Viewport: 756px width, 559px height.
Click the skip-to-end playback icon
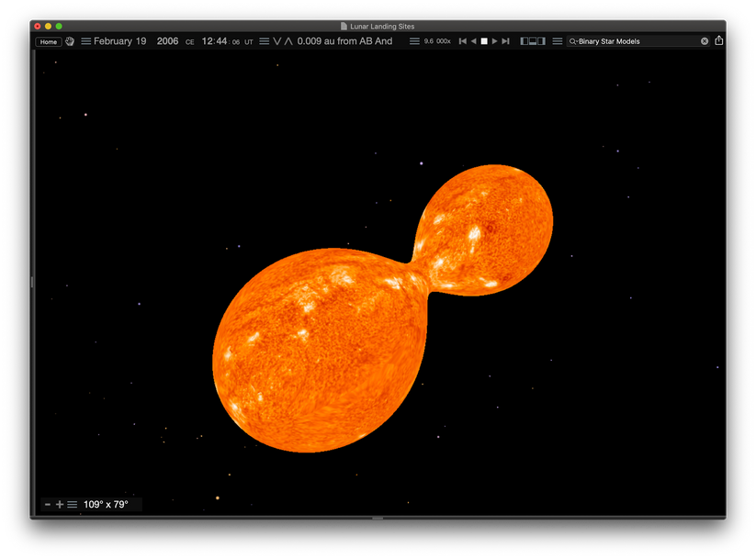[506, 41]
